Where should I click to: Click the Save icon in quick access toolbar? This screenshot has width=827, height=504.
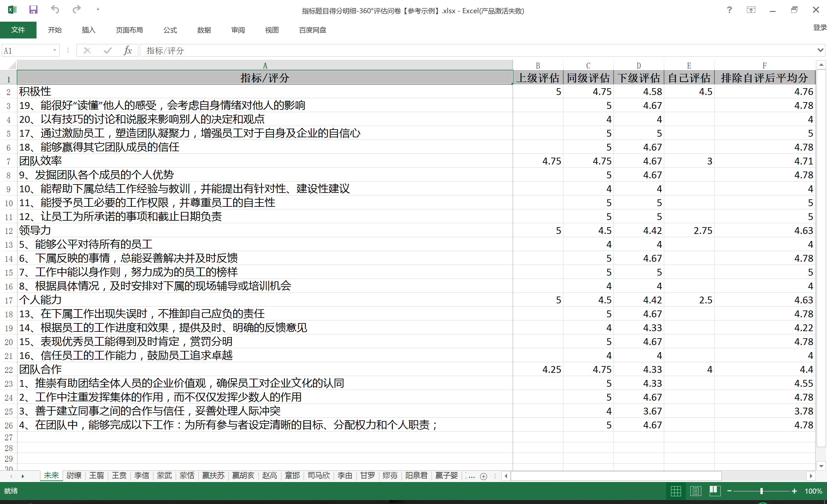click(33, 10)
